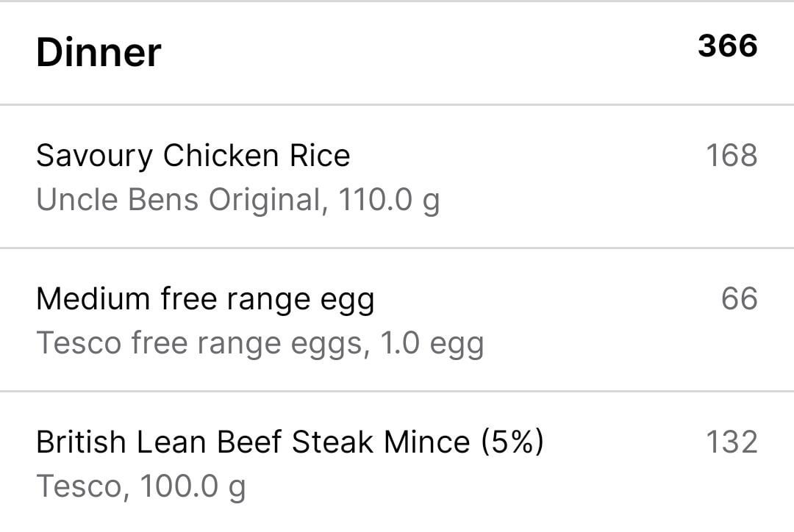This screenshot has width=794, height=532.
Task: Click the 100.0 g weight of mince
Action: (193, 486)
